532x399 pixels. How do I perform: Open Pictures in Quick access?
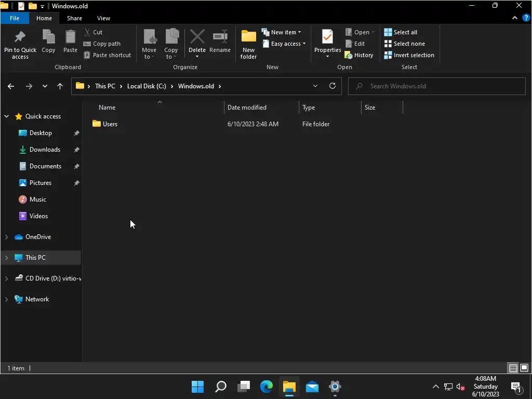[41, 183]
